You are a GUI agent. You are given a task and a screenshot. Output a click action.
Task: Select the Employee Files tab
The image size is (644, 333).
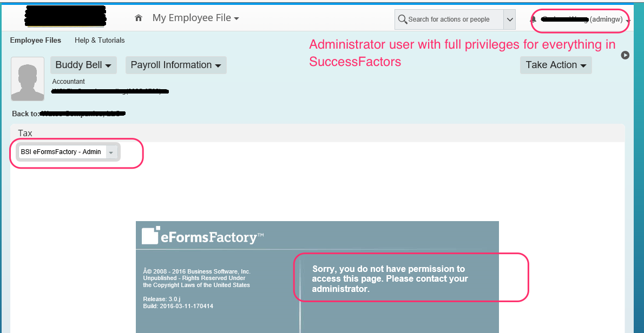[x=35, y=40]
